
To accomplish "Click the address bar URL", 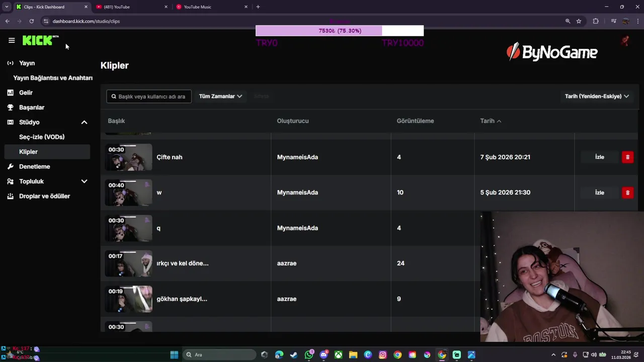I will 86,21.
